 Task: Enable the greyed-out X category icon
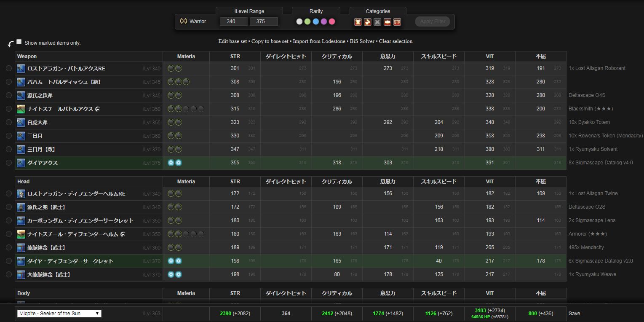pyautogui.click(x=377, y=21)
